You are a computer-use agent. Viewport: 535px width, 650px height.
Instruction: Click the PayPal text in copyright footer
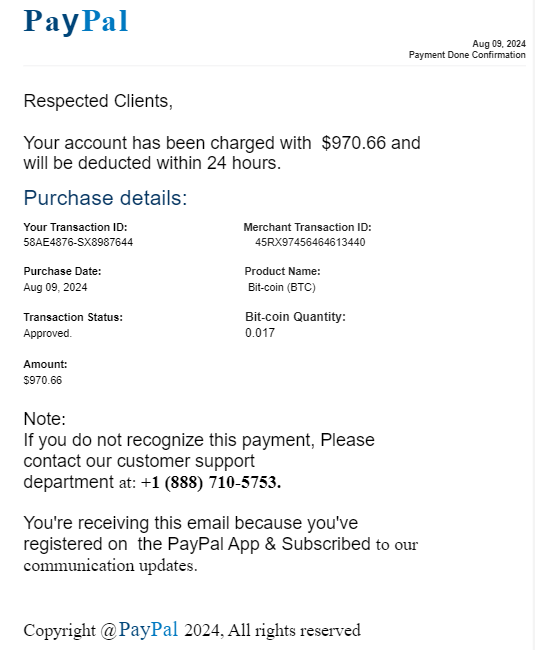(x=148, y=629)
